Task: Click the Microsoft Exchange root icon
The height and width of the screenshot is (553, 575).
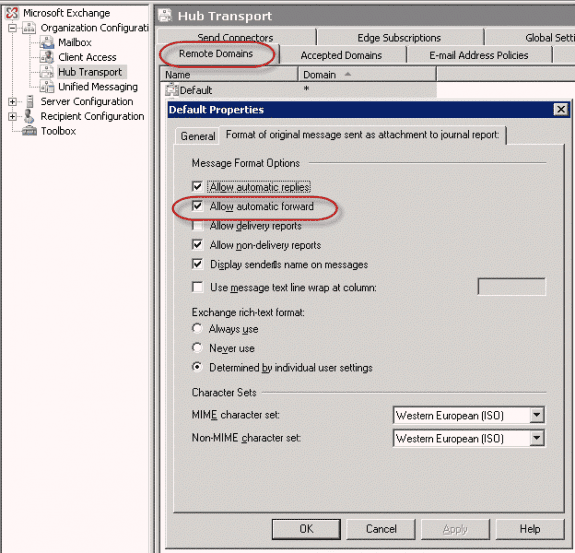Action: 12,13
